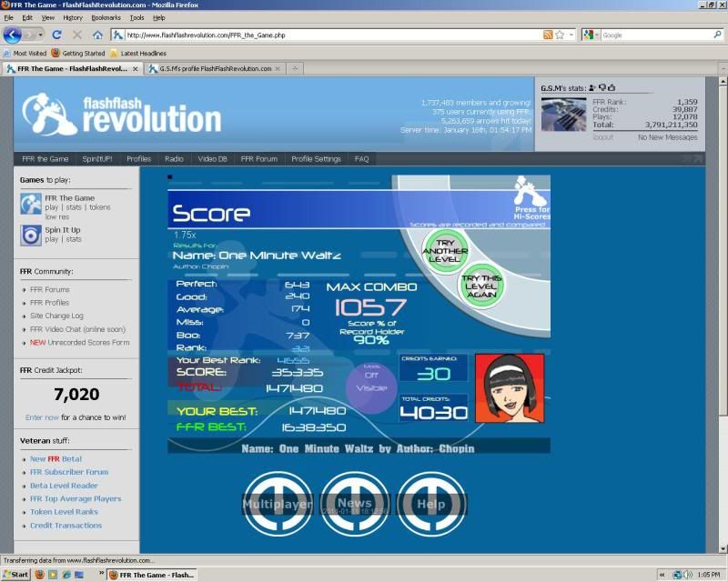Bookmark this page with the star icon
Image resolution: width=728 pixels, height=582 pixels.
[x=560, y=35]
